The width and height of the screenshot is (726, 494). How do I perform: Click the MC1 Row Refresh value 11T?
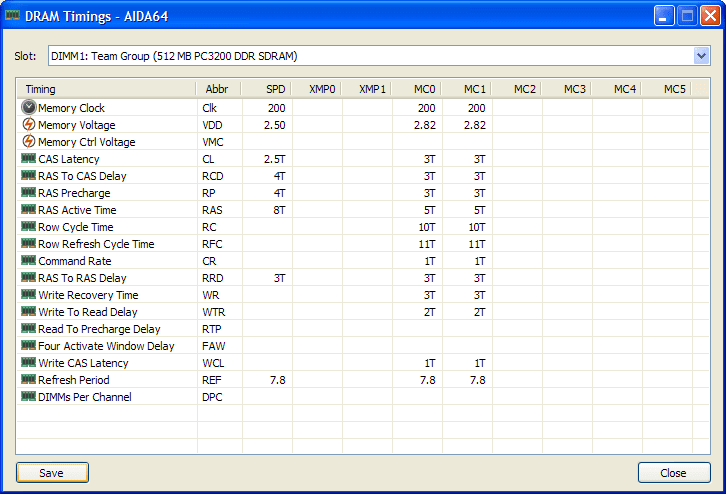476,244
